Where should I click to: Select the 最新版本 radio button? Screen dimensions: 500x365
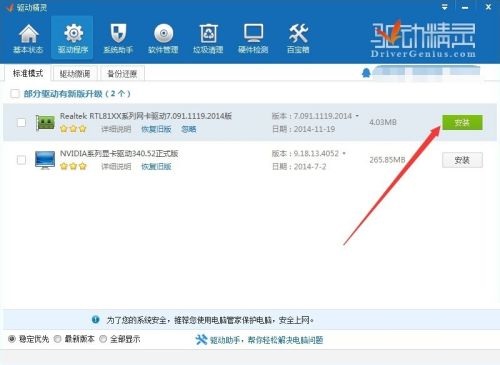(x=58, y=339)
